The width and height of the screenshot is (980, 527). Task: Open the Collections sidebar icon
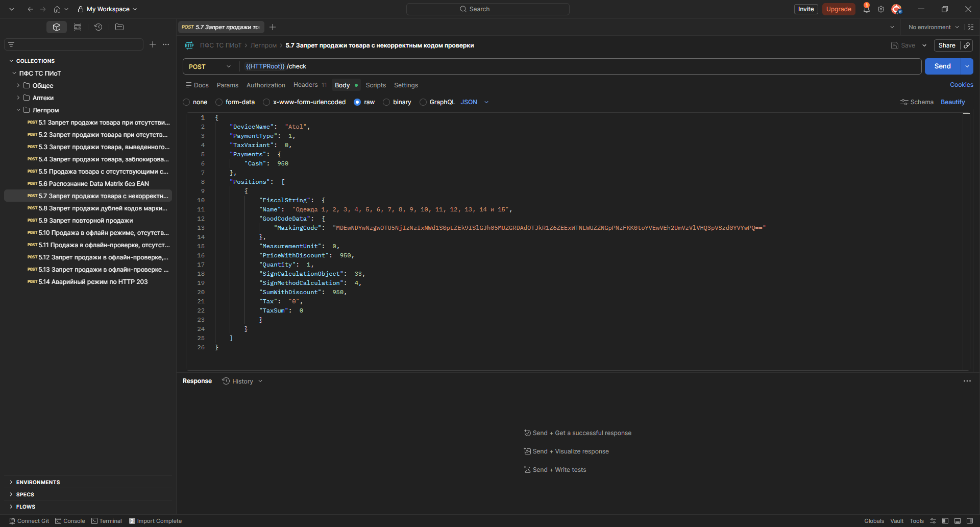click(57, 27)
